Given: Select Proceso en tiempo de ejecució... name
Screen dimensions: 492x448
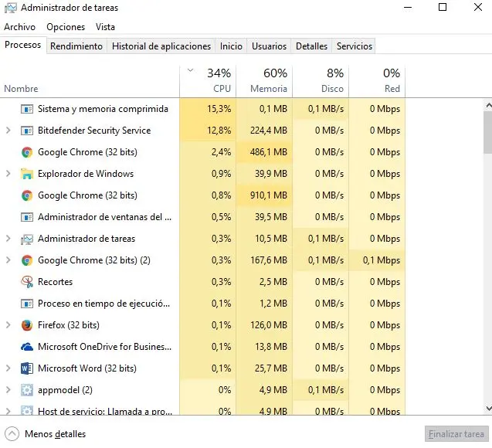Looking at the screenshot, I should (103, 304).
